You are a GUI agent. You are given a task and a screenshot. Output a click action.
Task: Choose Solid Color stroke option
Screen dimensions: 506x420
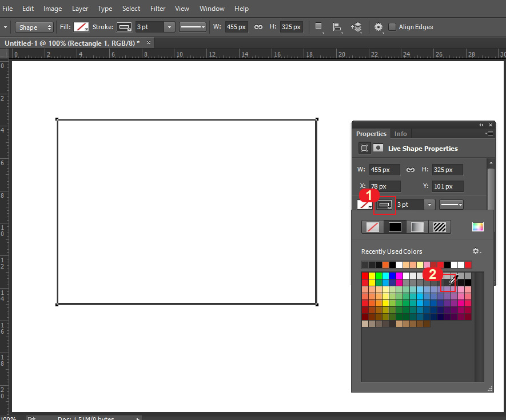click(x=395, y=227)
